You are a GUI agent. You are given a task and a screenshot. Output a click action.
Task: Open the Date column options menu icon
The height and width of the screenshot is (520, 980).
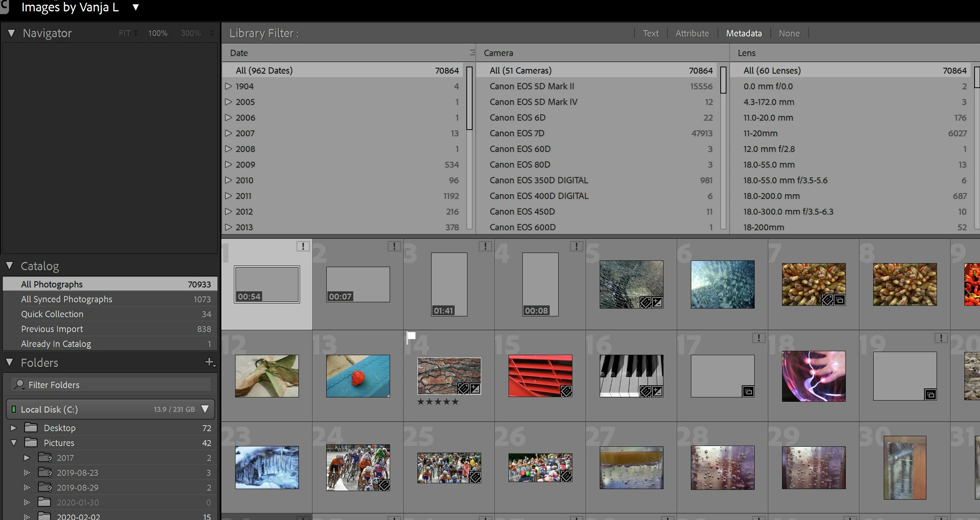[x=472, y=52]
